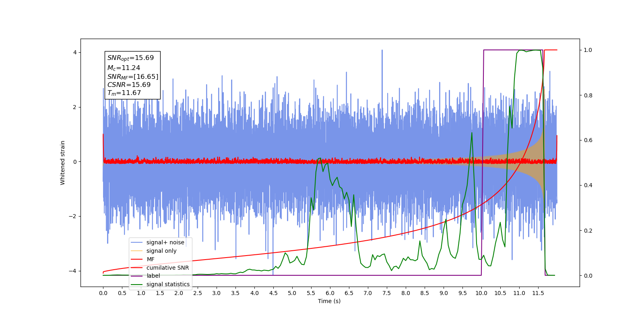The image size is (644, 322).
Task: Click the x-axis tick label 5.0
Action: point(292,293)
